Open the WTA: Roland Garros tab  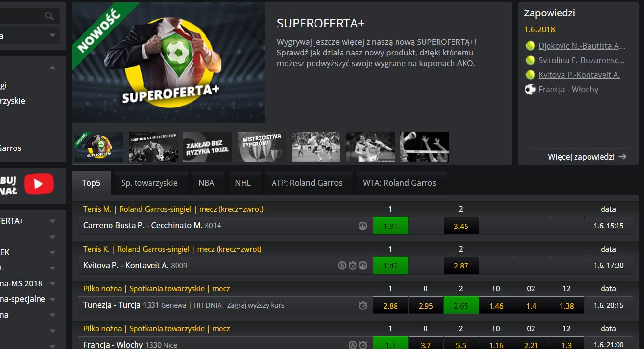(399, 183)
